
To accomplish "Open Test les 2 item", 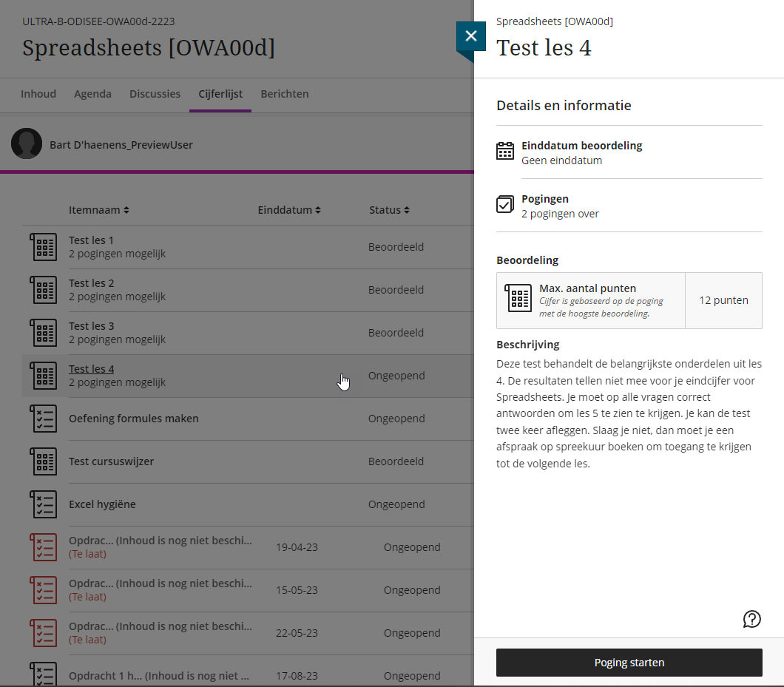I will click(92, 283).
